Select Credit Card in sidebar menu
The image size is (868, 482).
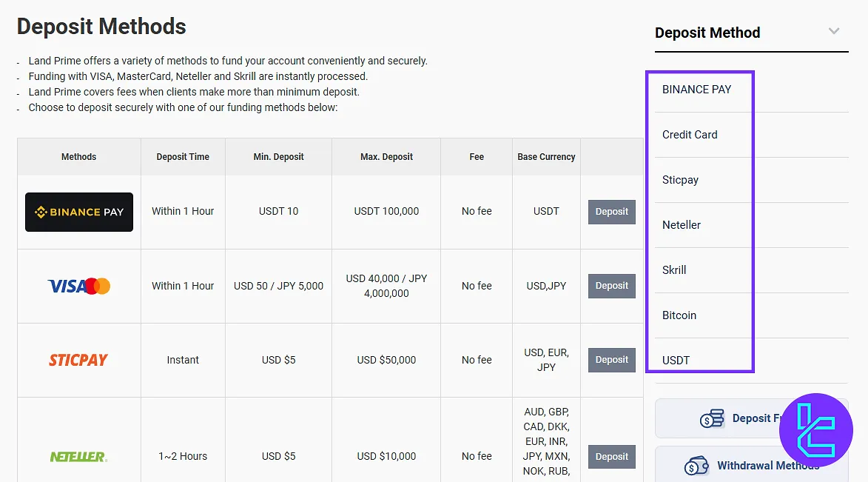click(x=690, y=135)
